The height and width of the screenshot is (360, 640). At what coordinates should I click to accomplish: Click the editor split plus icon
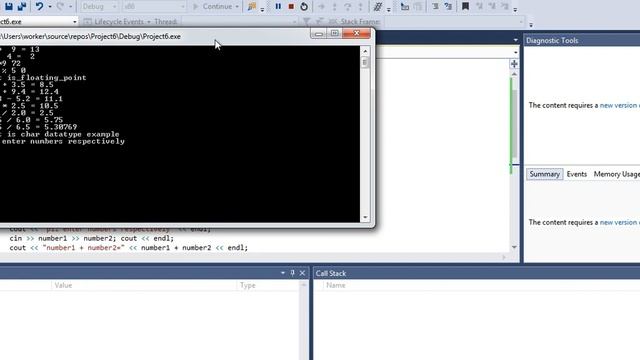(514, 64)
